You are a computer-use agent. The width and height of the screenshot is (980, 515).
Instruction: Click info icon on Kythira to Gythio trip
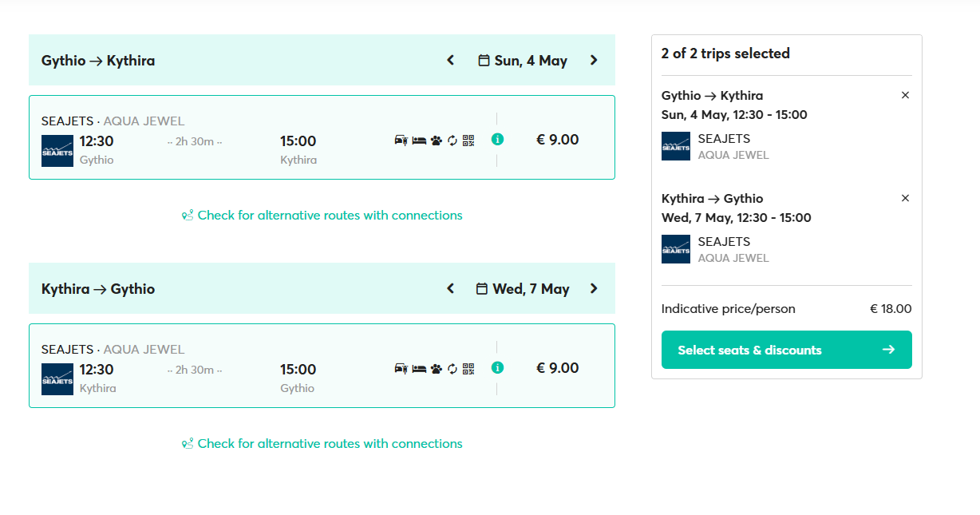coord(497,367)
